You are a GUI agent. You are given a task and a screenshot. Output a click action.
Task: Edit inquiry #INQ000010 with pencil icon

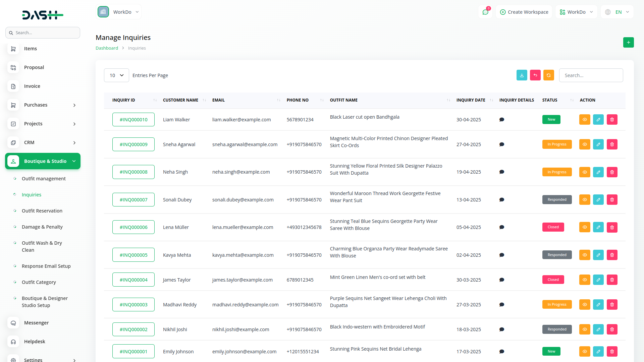pyautogui.click(x=598, y=120)
